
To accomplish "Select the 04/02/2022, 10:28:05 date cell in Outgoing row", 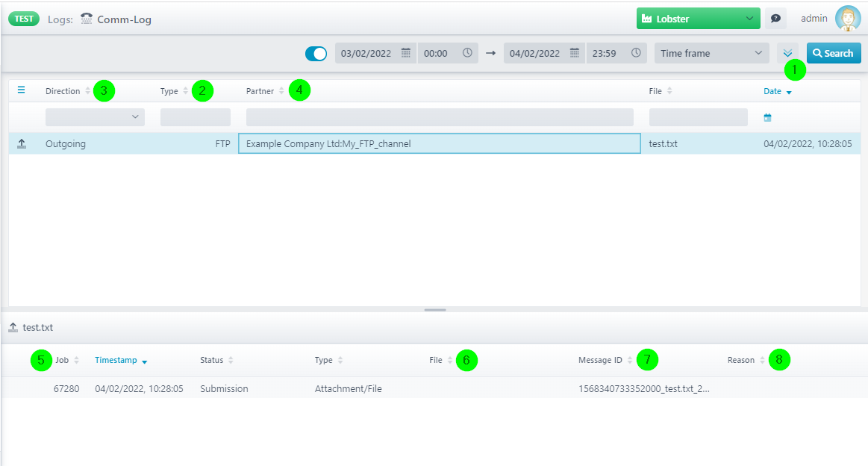I will point(808,143).
